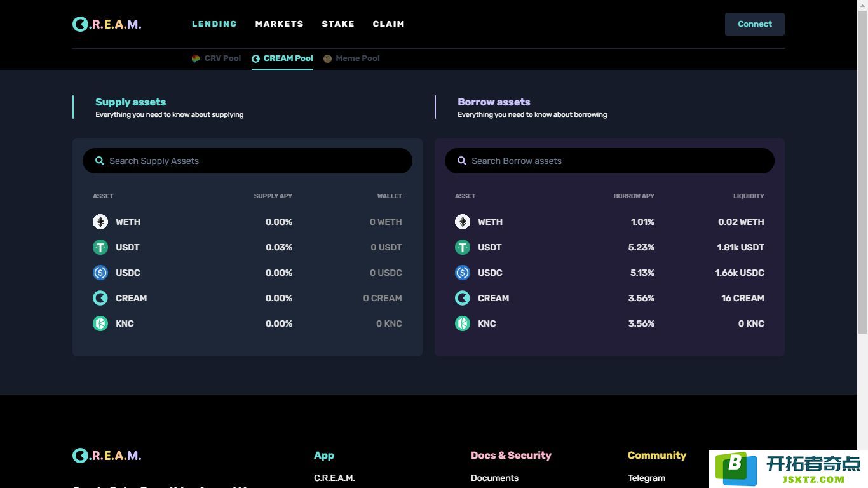The width and height of the screenshot is (868, 488).
Task: Click WETH borrow APY 1.01%
Action: (642, 222)
